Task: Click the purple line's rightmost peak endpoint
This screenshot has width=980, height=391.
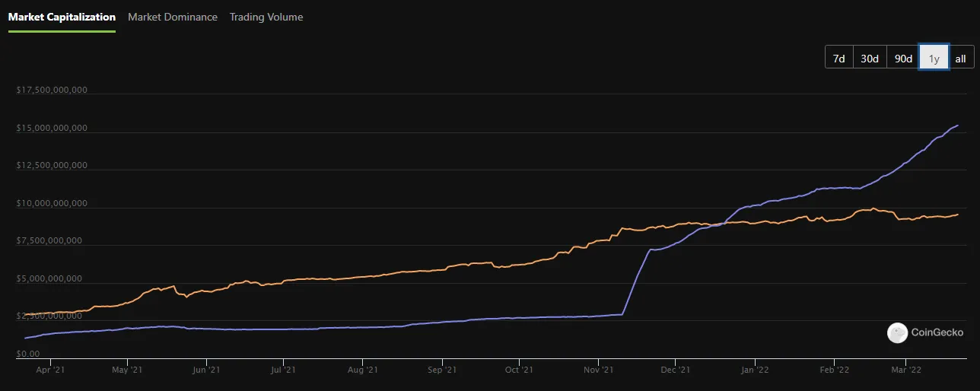Action: 957,125
